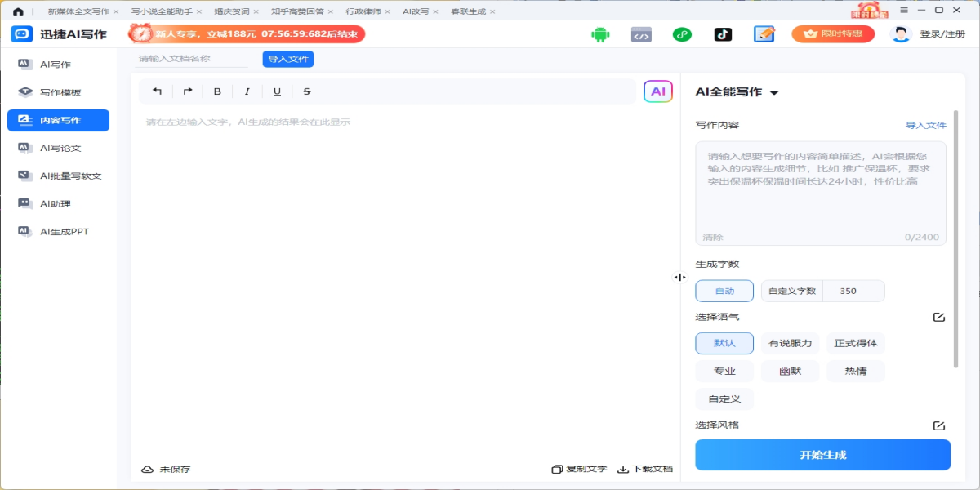Screen dimensions: 980x490
Task: Select the 幽默 tone option
Action: [x=790, y=372]
